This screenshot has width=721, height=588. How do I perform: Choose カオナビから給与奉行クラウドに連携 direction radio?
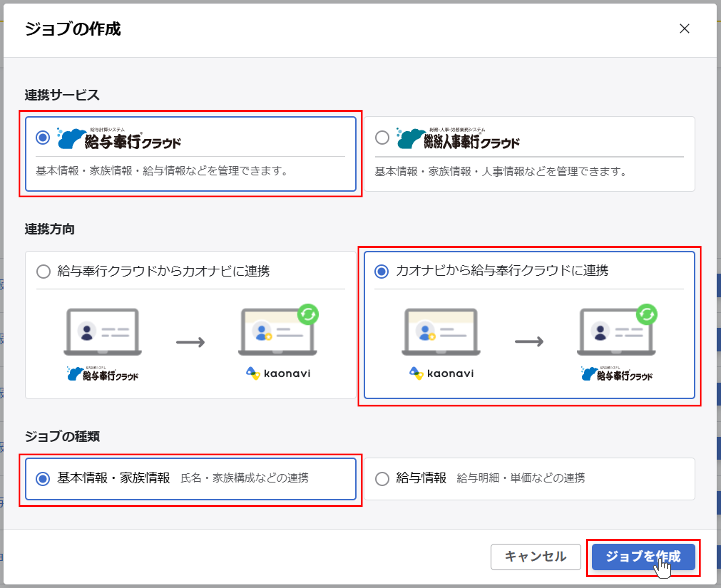382,271
